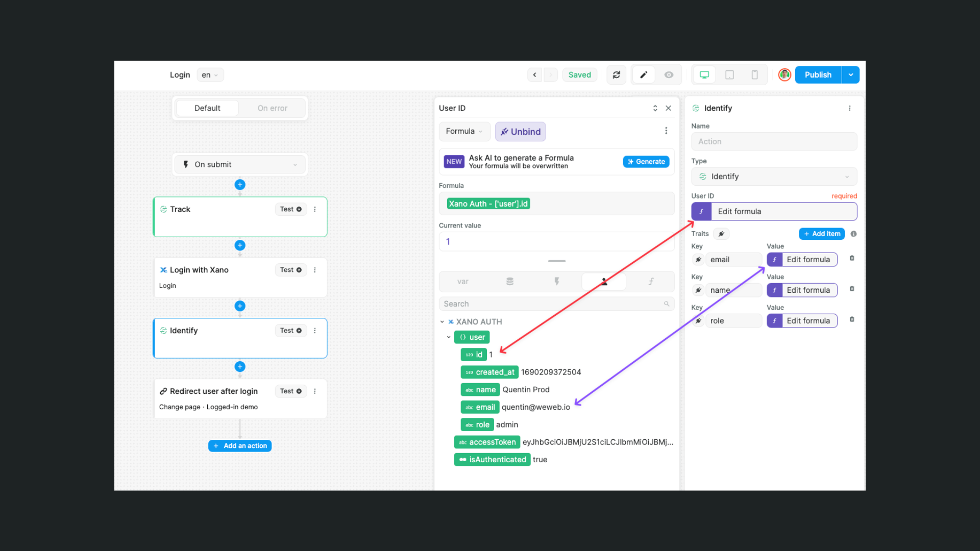Select the var tab in the data picker

(x=463, y=281)
